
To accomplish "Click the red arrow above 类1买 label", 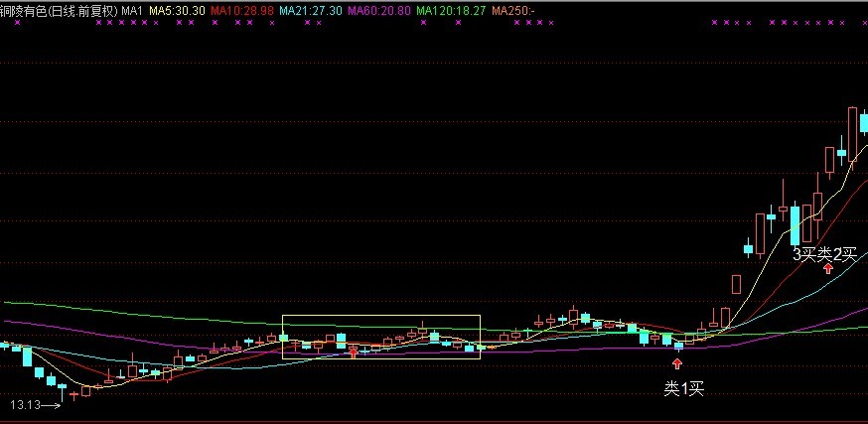I will (677, 363).
